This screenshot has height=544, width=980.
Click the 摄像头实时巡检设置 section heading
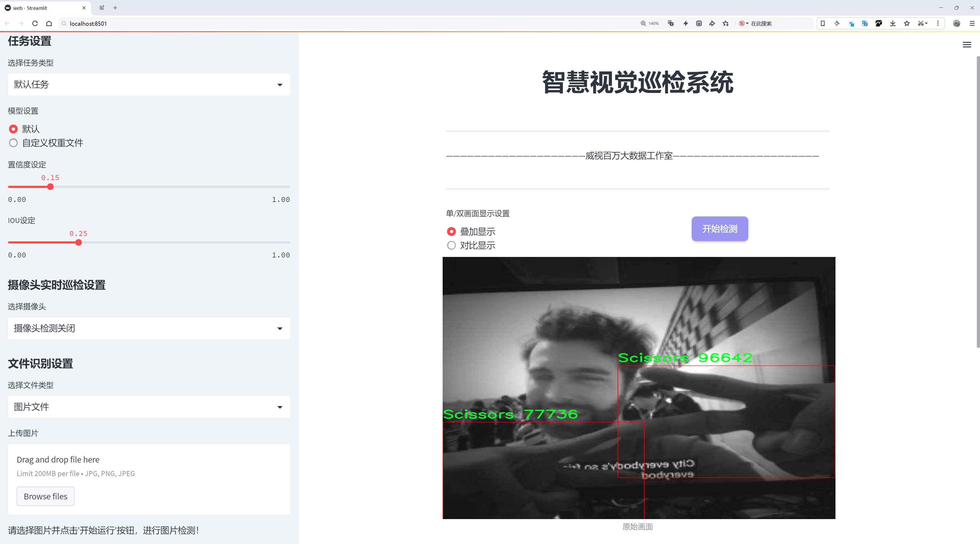pyautogui.click(x=57, y=285)
